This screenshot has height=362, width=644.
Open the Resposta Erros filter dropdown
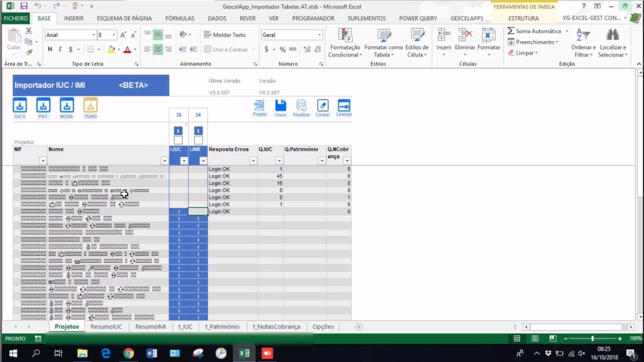[253, 161]
